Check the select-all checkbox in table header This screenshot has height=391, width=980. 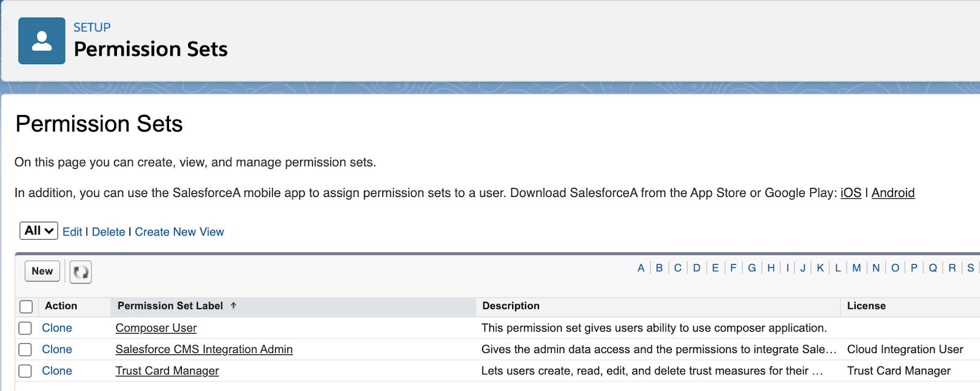click(24, 306)
